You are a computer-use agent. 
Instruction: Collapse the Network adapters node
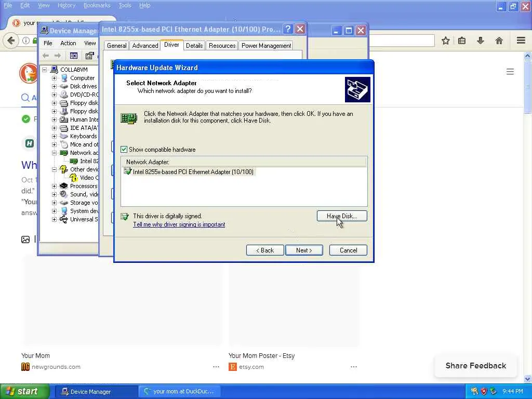click(x=54, y=153)
